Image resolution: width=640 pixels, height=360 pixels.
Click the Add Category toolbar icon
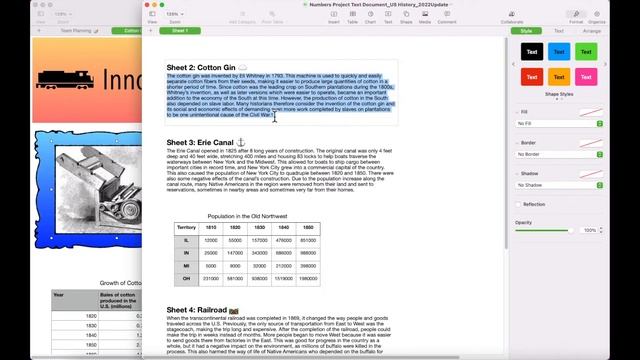tap(242, 14)
